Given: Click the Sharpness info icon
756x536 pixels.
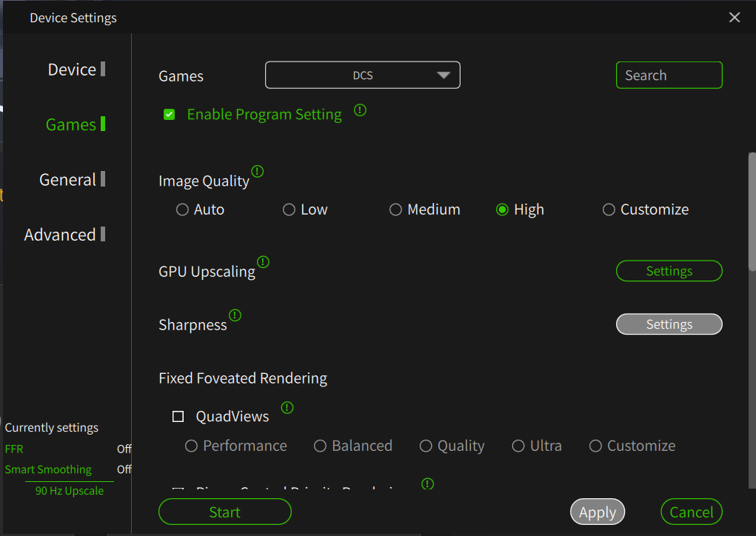Looking at the screenshot, I should [x=235, y=315].
